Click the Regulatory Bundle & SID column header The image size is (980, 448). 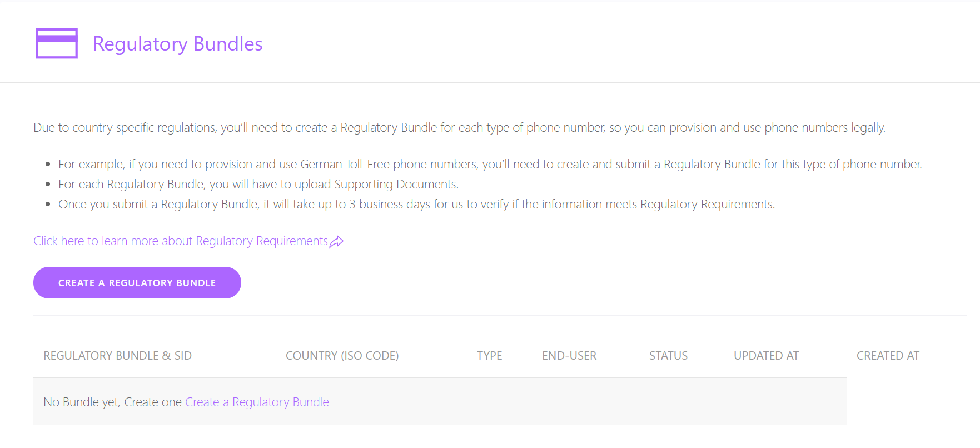click(118, 356)
